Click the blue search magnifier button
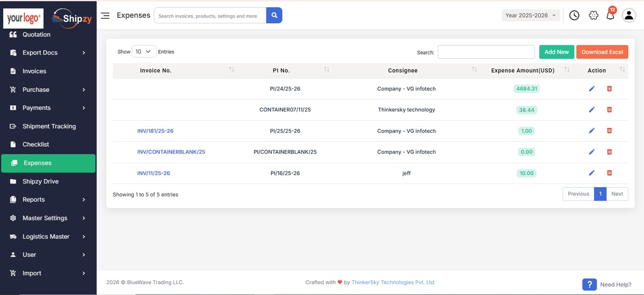The width and height of the screenshot is (644, 295). [x=274, y=16]
